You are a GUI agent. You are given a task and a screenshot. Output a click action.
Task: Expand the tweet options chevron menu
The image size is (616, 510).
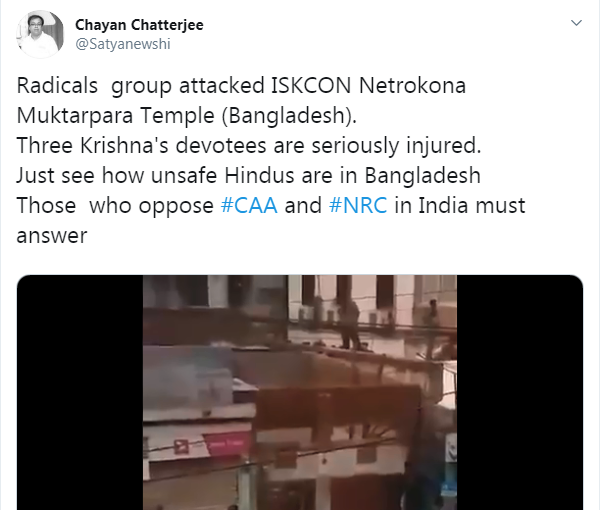pyautogui.click(x=576, y=23)
